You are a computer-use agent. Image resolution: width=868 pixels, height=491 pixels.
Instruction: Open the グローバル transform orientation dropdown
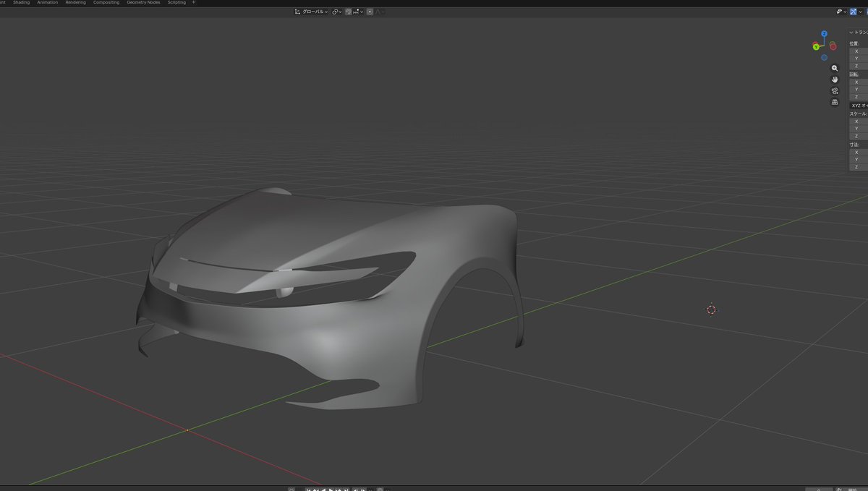click(x=311, y=12)
